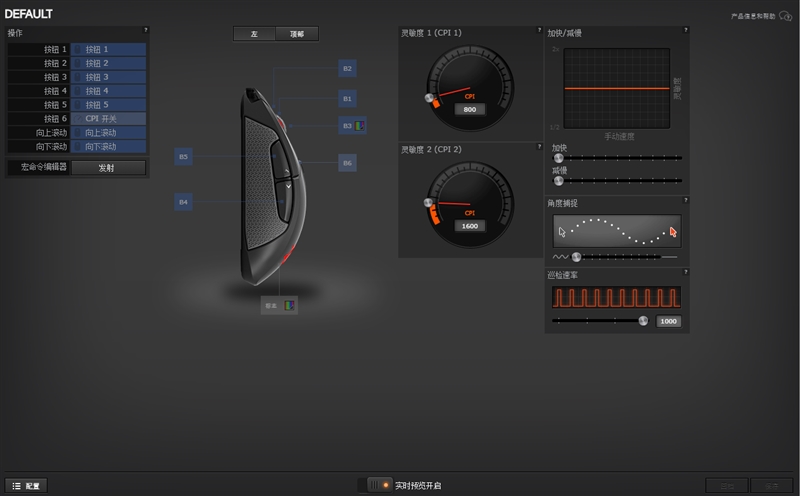Click help icon on 操作 panel
Screen dimensions: 800x496
coord(145,31)
